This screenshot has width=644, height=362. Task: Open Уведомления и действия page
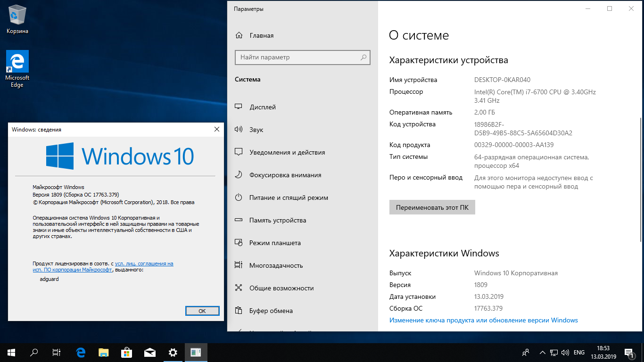pos(303,152)
